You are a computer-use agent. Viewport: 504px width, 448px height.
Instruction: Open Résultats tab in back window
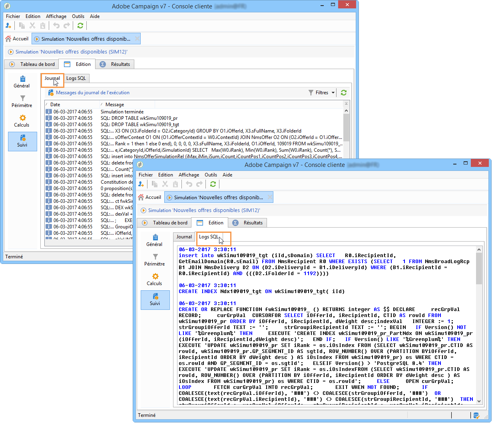(115, 64)
